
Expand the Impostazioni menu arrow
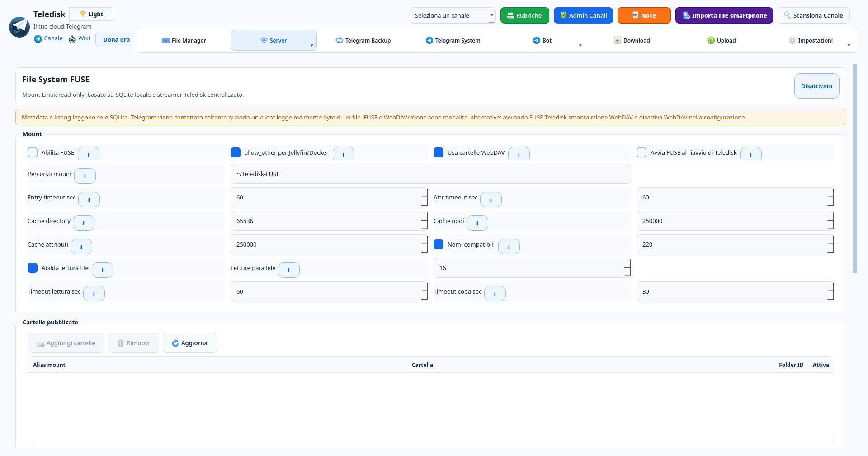(849, 45)
